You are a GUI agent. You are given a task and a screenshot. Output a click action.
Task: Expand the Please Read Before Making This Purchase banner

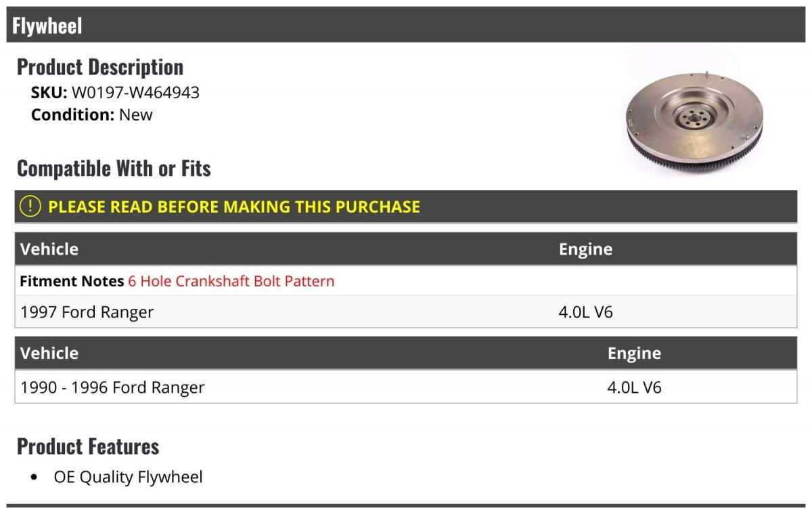pyautogui.click(x=234, y=207)
